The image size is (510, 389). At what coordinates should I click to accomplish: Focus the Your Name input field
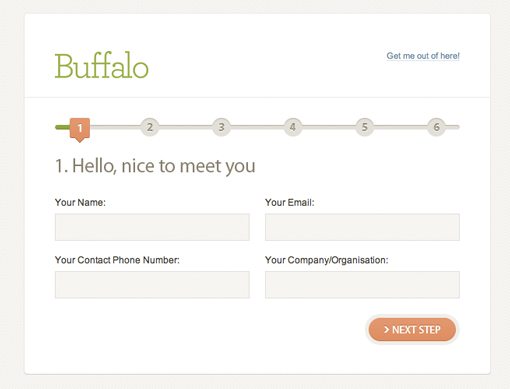coord(152,227)
